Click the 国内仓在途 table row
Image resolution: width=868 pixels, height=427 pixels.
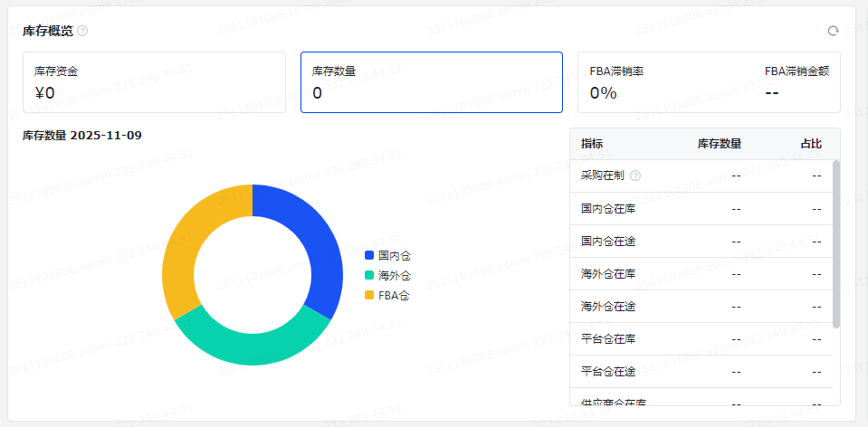tap(701, 242)
